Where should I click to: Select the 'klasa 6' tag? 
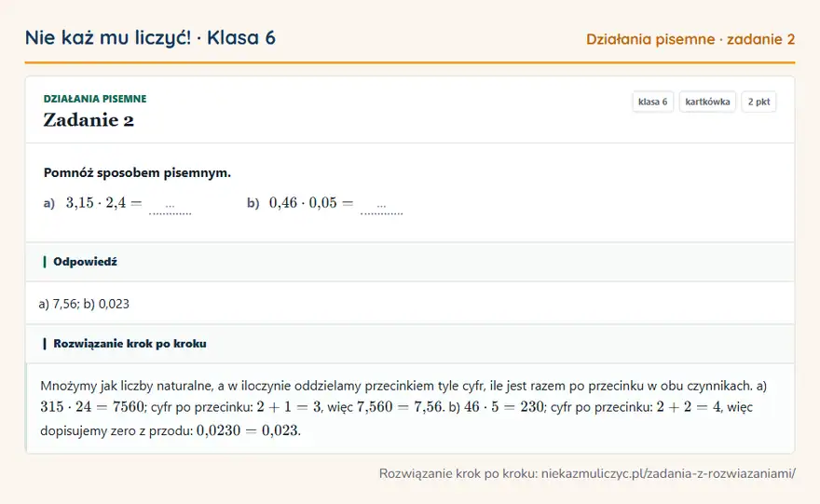[x=652, y=102]
